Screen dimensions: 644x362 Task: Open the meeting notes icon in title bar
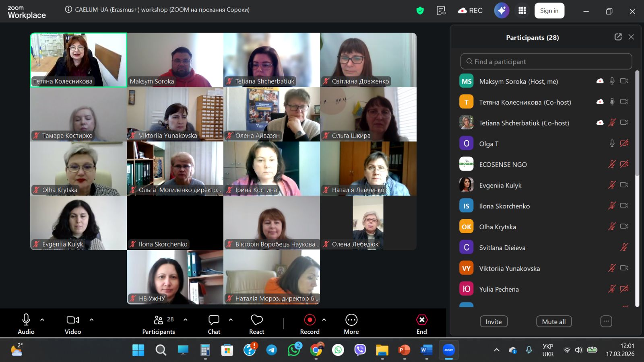pyautogui.click(x=441, y=11)
